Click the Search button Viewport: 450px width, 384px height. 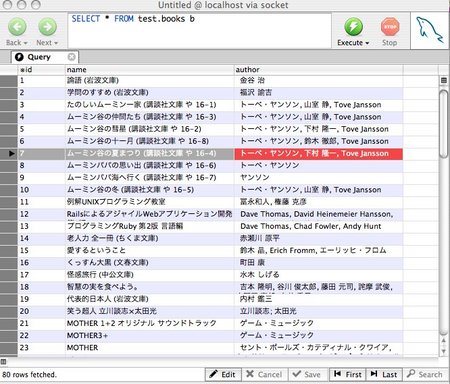425,374
